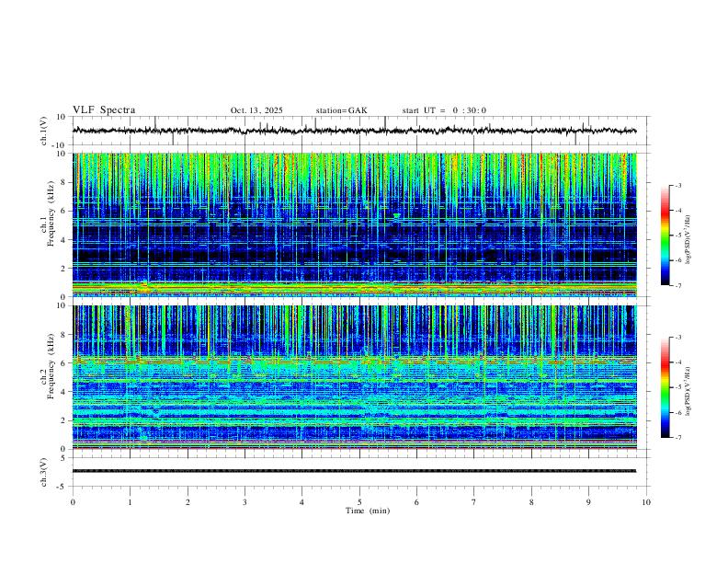Click time axis tick label "8"
The image size is (728, 563).
click(x=531, y=502)
